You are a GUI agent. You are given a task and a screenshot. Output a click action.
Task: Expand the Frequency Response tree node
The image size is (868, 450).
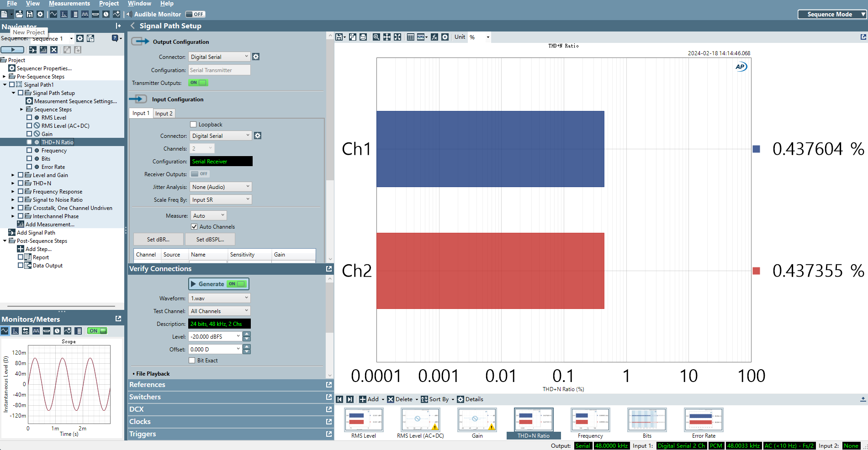click(13, 192)
